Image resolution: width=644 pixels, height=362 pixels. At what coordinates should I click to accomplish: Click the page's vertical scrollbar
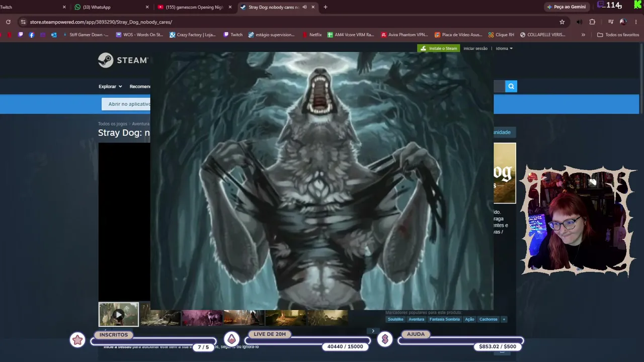coord(641,78)
